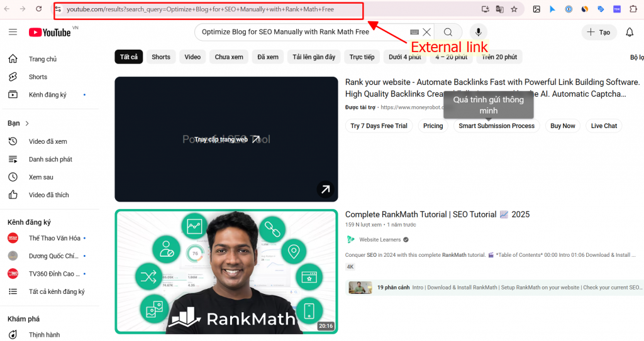Click the Live Chat ad button
644x341 pixels.
tap(604, 126)
